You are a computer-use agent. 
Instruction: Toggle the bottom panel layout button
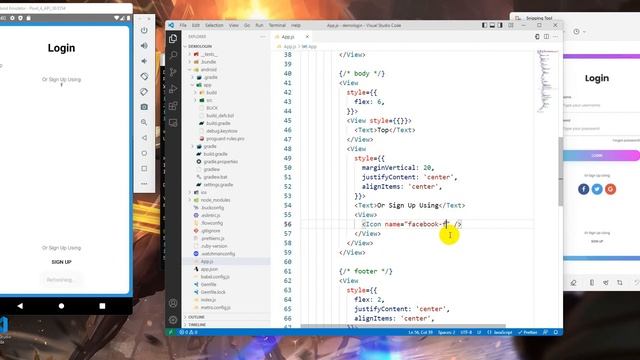click(x=492, y=25)
